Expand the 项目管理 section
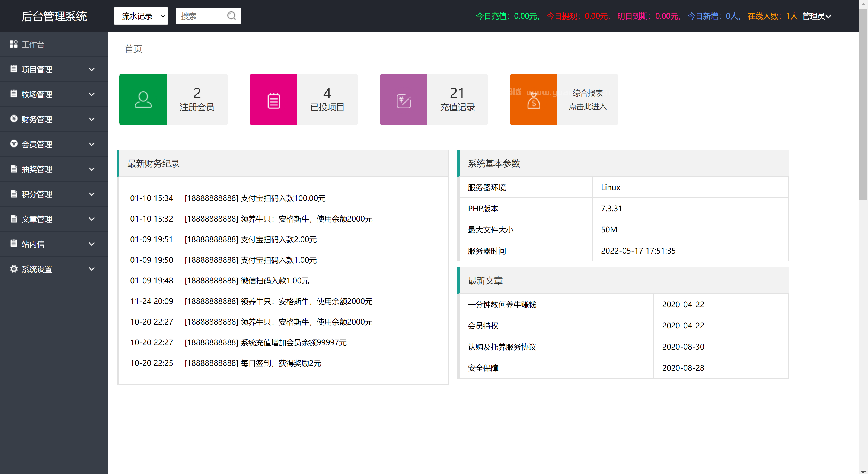This screenshot has height=474, width=868. pos(37,69)
